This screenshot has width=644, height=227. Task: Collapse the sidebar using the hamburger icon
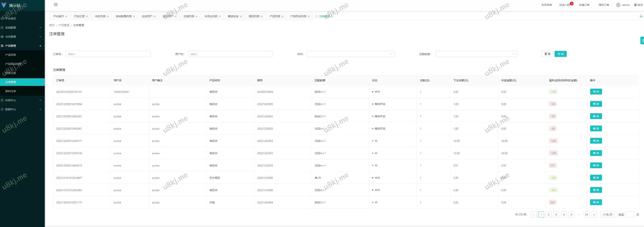coord(56,5)
